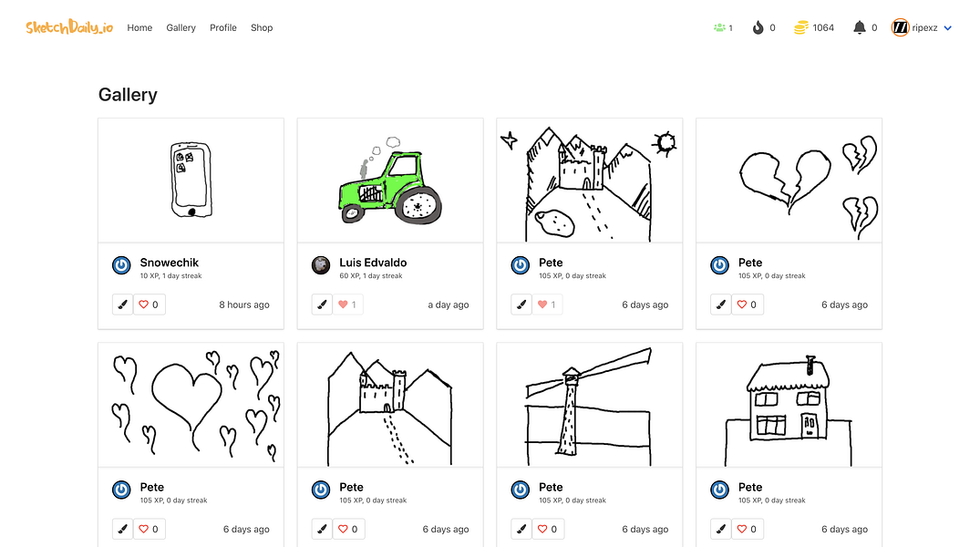Like the broken hearts drawing by Pete
The width and height of the screenshot is (980, 547).
click(x=747, y=304)
